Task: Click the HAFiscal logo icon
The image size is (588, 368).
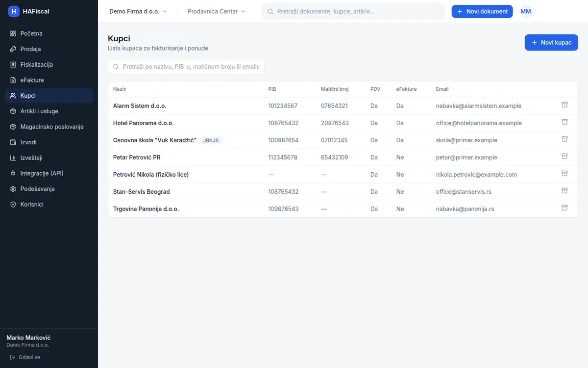Action: point(14,11)
